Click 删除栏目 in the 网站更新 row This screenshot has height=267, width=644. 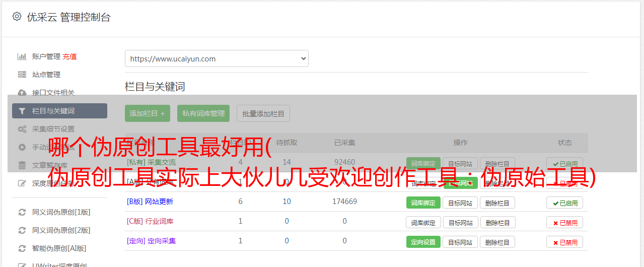click(497, 203)
